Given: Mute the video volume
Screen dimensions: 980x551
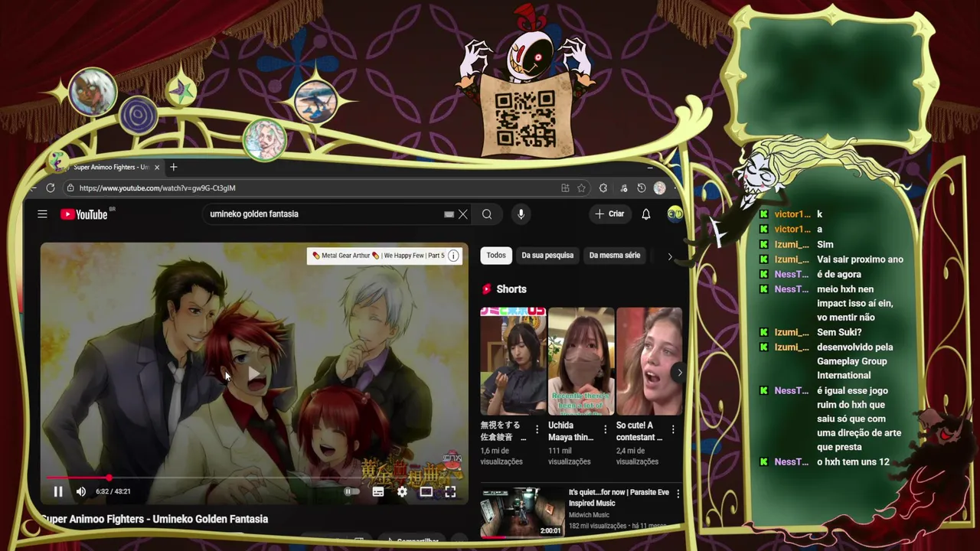Looking at the screenshot, I should tap(81, 491).
